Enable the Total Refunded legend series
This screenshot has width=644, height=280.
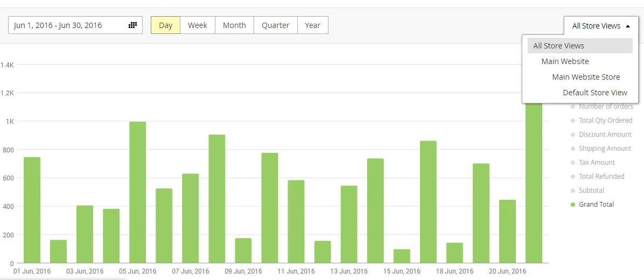(601, 177)
